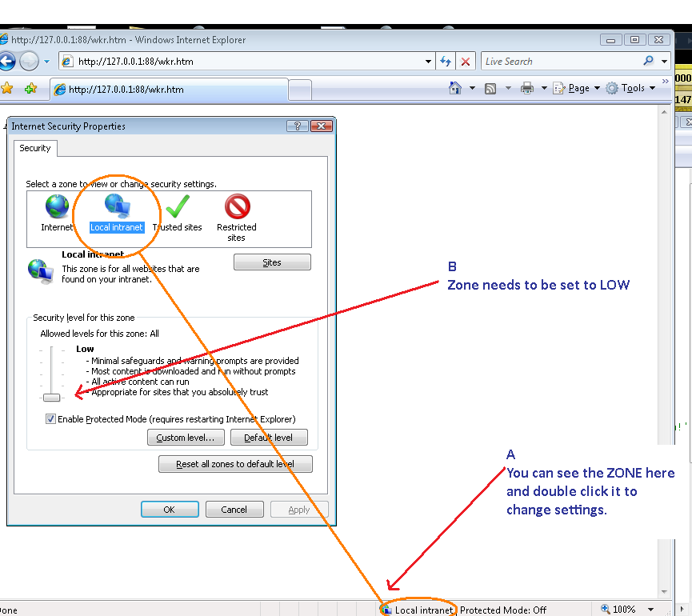692x616 pixels.
Task: Select the Trusted sites checkmark icon
Action: pyautogui.click(x=177, y=207)
